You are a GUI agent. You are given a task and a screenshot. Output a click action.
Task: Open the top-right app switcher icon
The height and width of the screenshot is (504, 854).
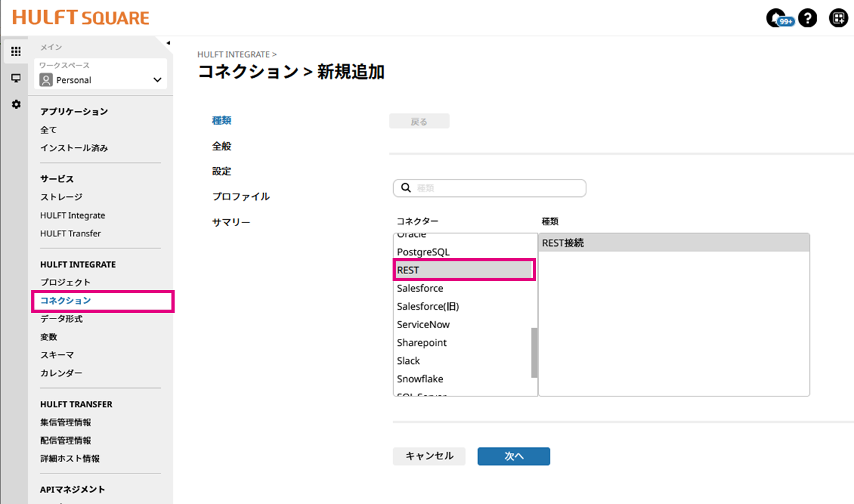(838, 18)
